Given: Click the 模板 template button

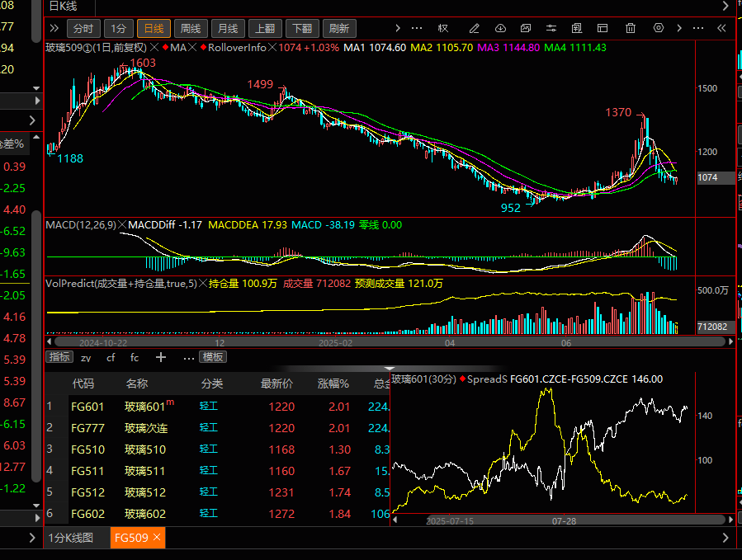Looking at the screenshot, I should pyautogui.click(x=213, y=357).
